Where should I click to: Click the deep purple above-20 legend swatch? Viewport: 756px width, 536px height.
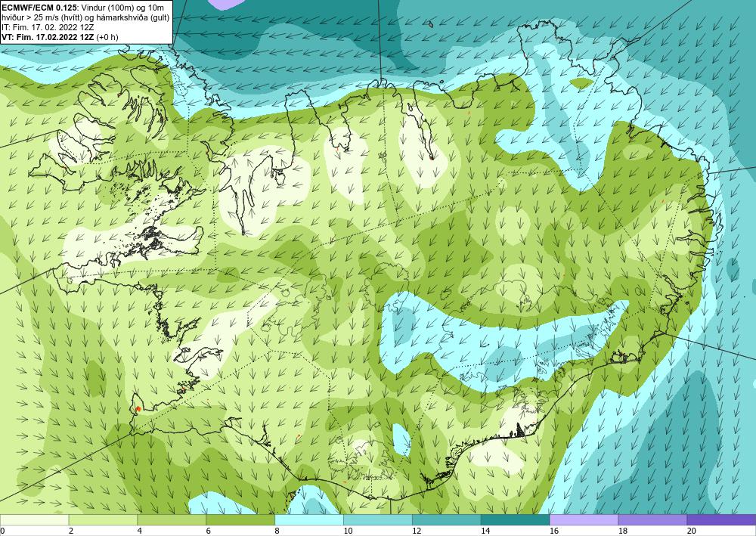[721, 520]
